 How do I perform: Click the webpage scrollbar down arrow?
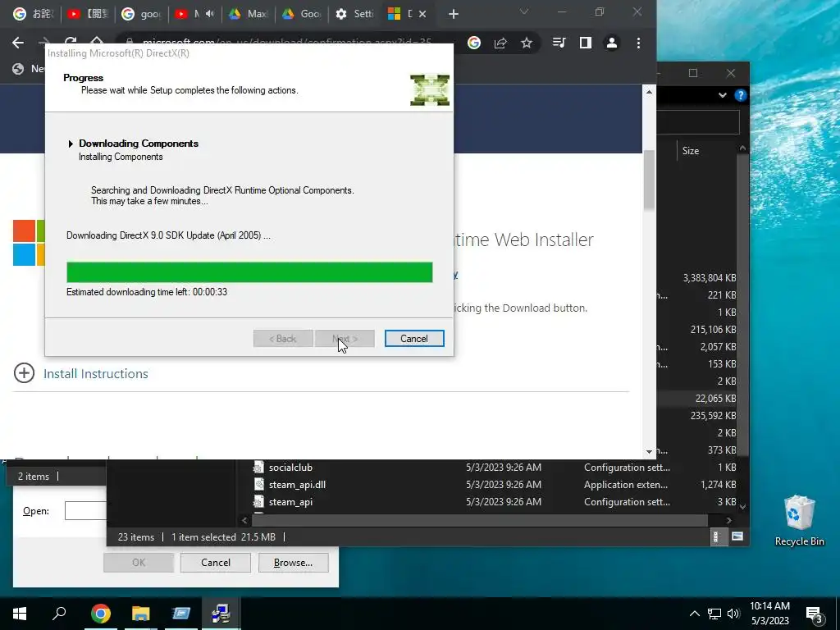650,452
